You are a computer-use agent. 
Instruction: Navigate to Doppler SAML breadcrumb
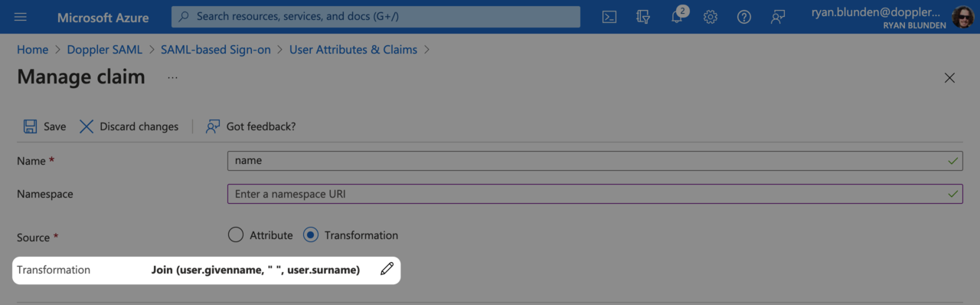105,50
